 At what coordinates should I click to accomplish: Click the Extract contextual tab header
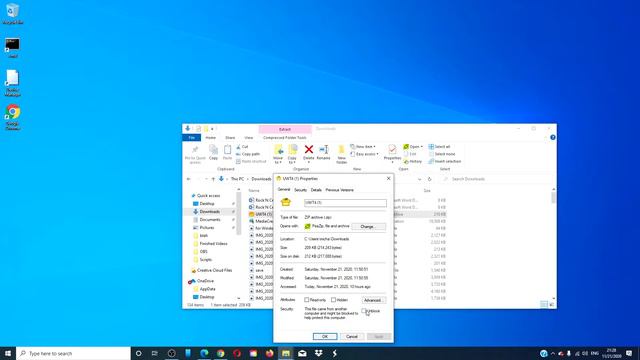click(x=285, y=129)
